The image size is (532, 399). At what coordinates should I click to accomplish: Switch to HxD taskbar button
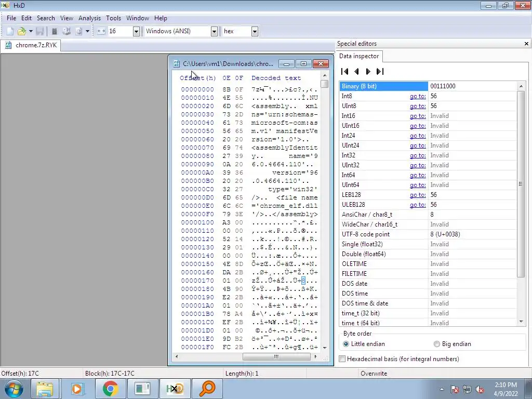pos(175,389)
